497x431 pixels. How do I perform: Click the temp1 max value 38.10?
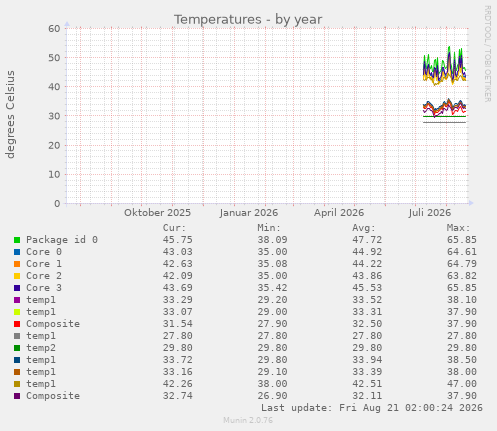point(462,300)
